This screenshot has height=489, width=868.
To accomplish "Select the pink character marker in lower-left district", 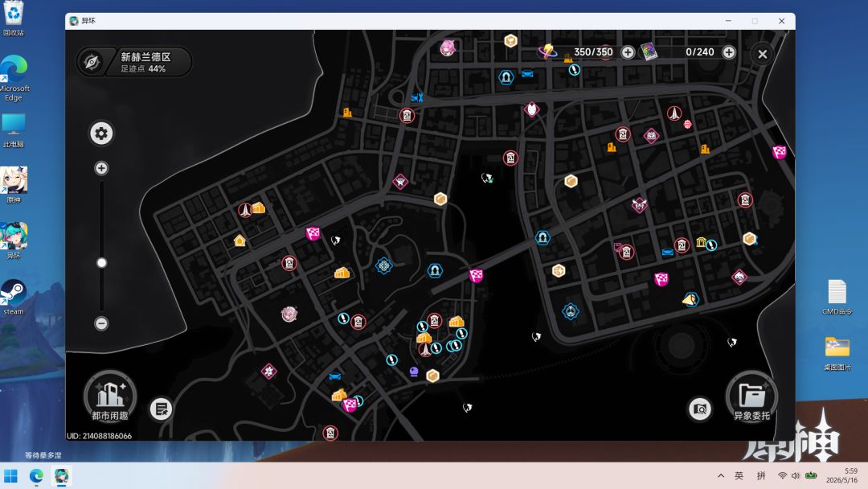I will point(289,314).
